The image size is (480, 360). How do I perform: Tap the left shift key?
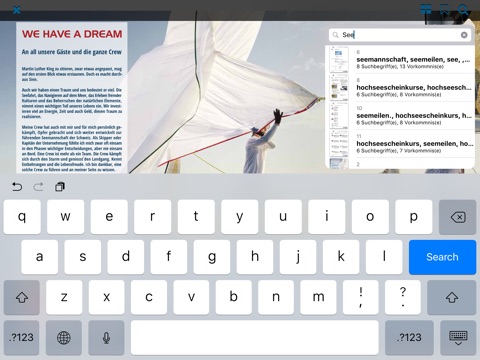(x=22, y=297)
